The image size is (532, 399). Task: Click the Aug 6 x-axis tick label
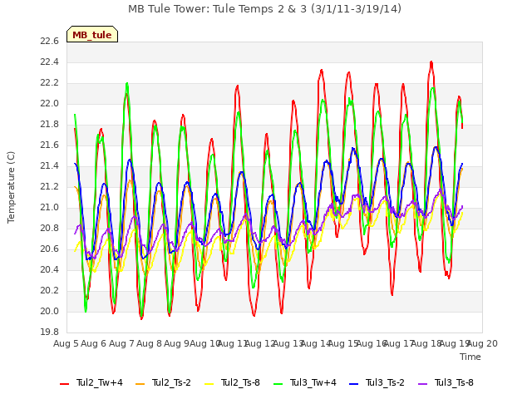coord(94,344)
